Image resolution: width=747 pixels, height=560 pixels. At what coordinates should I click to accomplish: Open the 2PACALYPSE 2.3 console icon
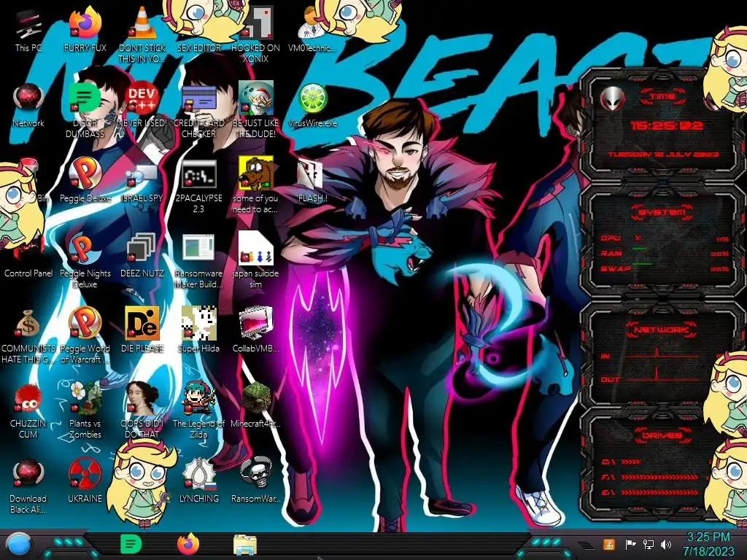pyautogui.click(x=198, y=186)
